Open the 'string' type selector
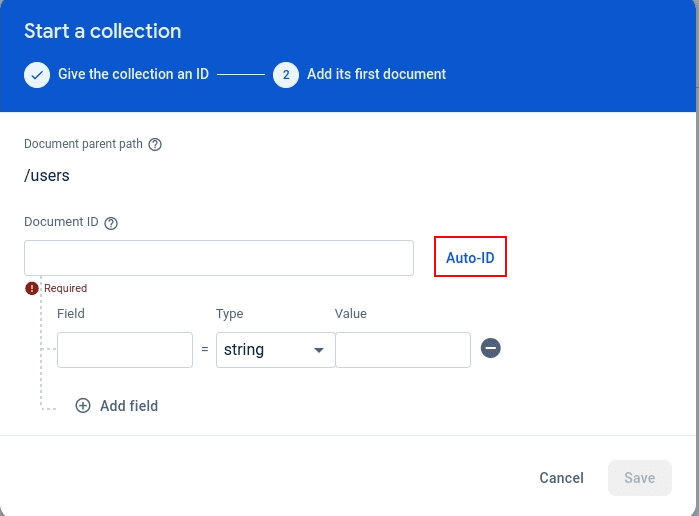699x516 pixels. (x=262, y=350)
